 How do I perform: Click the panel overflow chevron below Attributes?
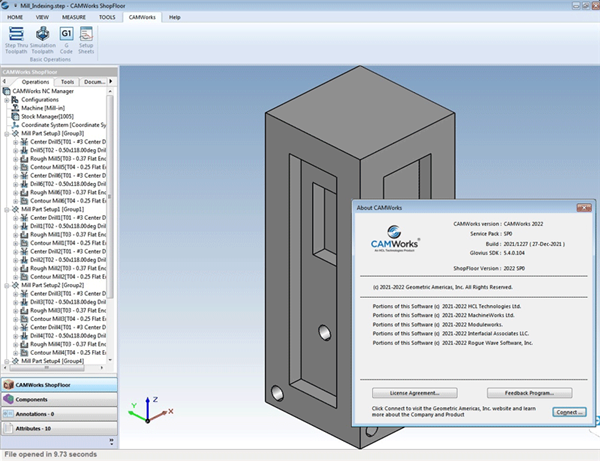(x=111, y=442)
